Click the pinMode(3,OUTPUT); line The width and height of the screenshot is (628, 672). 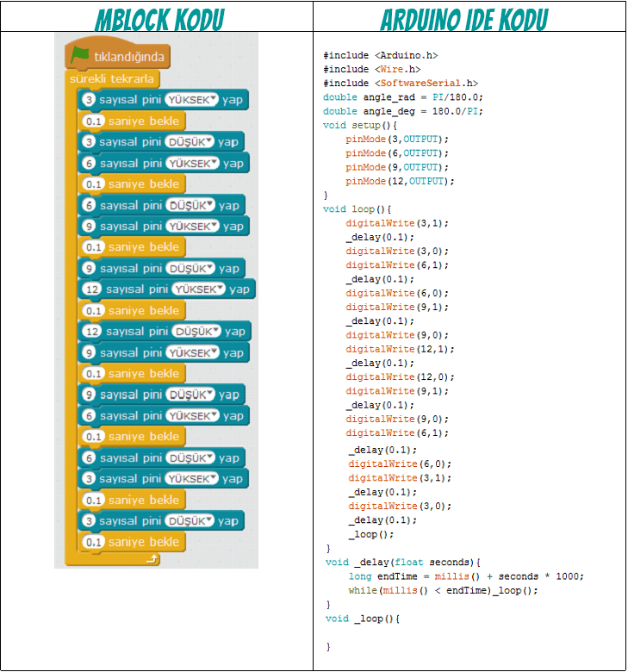(397, 140)
